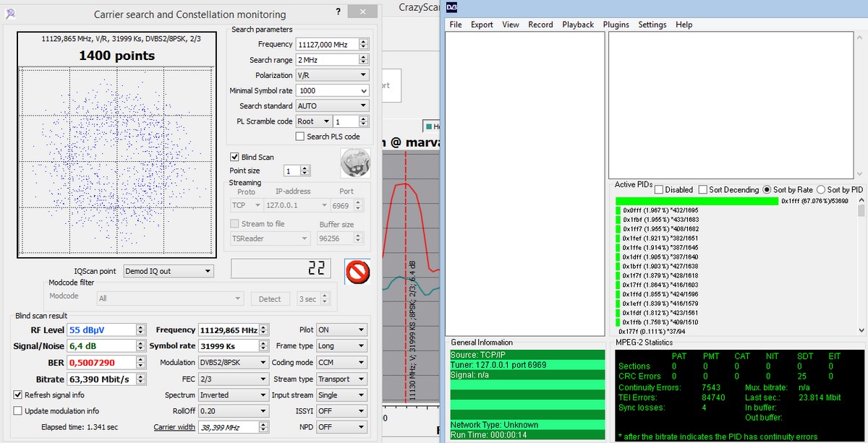This screenshot has width=868, height=443.
Task: Open the View menu
Action: tap(511, 25)
